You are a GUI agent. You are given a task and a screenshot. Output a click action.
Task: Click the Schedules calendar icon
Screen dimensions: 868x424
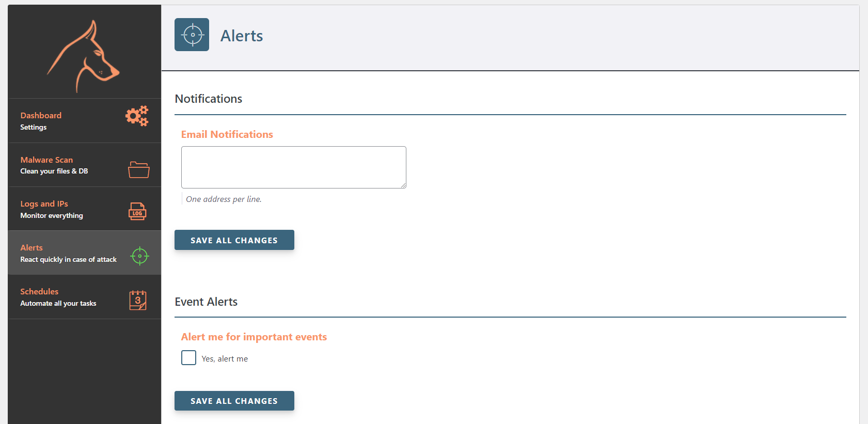coord(138,300)
